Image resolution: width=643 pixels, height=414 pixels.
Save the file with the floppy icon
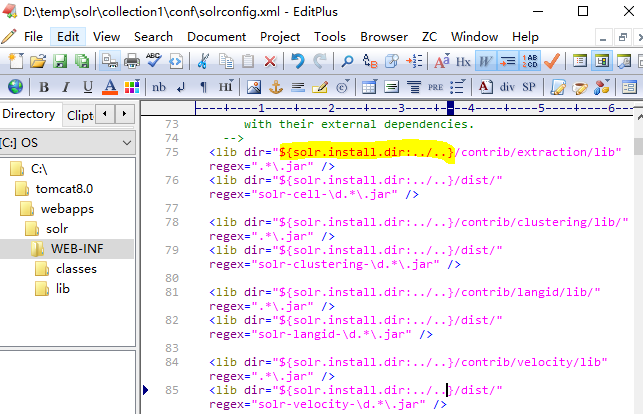pos(60,61)
